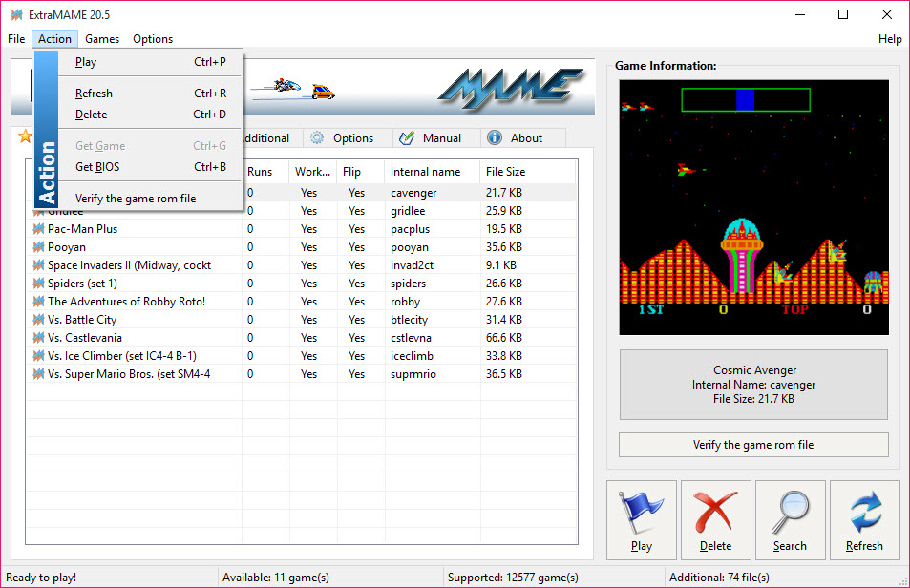The image size is (910, 588).
Task: Open the File menu
Action: pyautogui.click(x=16, y=39)
